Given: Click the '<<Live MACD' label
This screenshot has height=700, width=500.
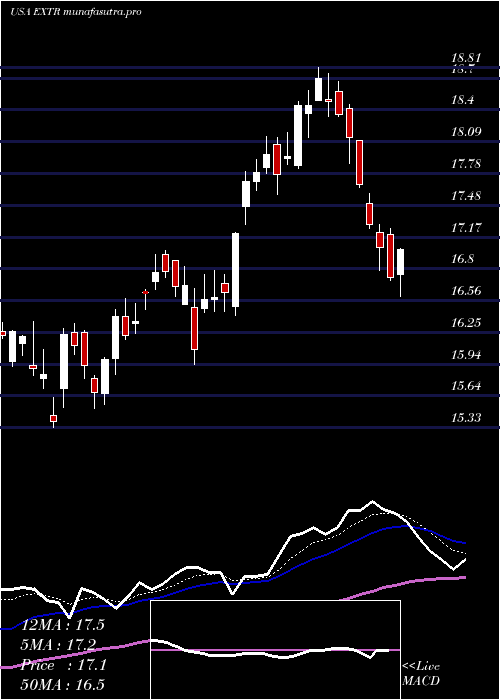Looking at the screenshot, I should [421, 674].
